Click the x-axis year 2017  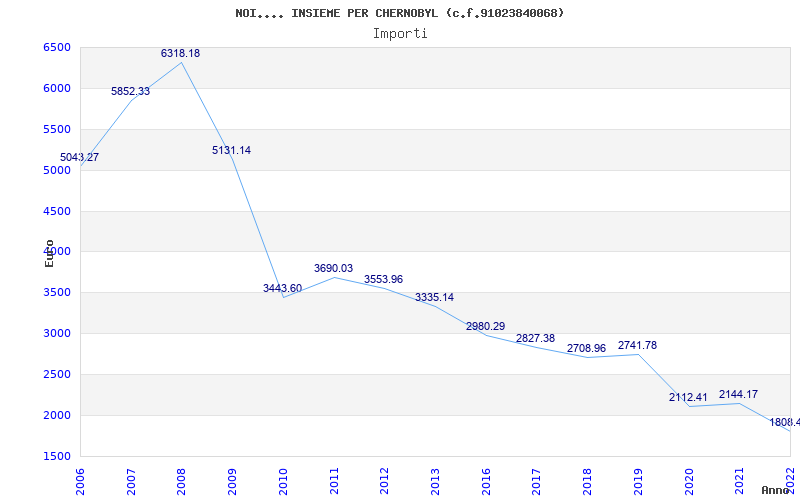point(536,481)
